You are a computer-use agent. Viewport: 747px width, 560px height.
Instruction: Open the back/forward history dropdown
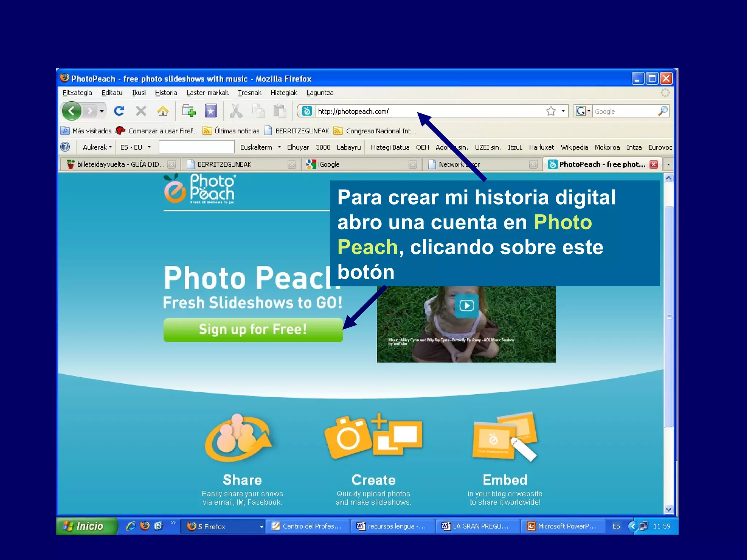tap(102, 111)
